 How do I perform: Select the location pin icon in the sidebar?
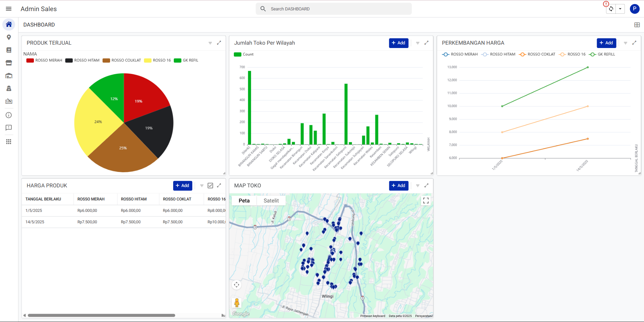9,37
